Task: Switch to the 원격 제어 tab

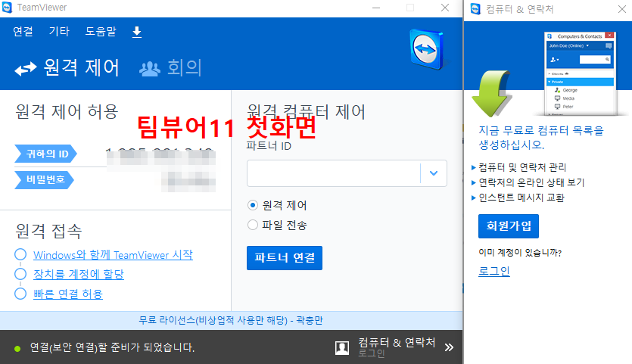Action: click(x=67, y=67)
